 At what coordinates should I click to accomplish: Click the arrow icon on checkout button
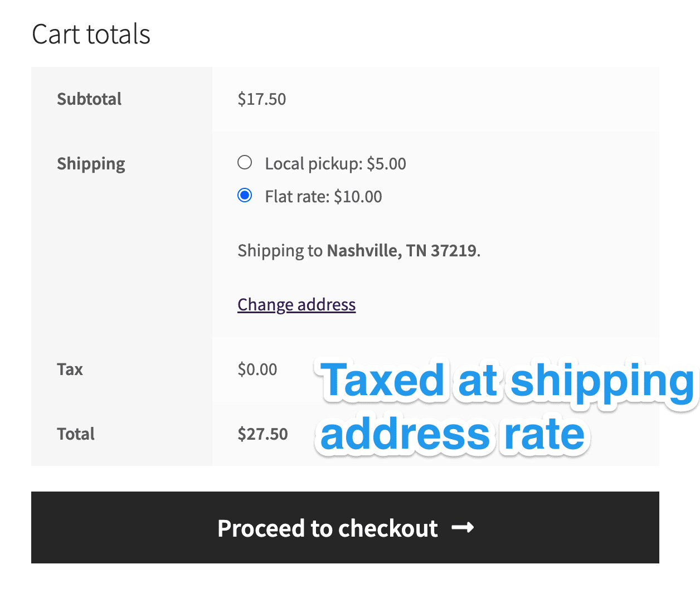click(463, 527)
